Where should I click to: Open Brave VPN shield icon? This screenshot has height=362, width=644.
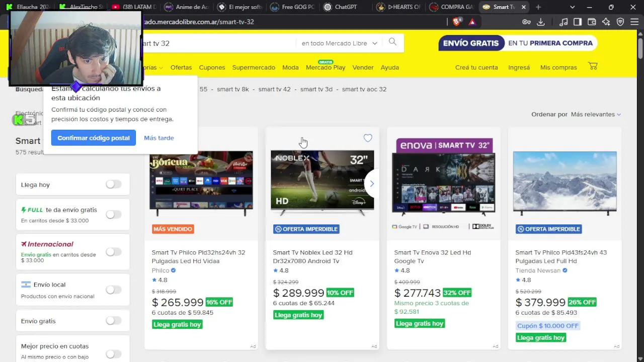click(620, 22)
